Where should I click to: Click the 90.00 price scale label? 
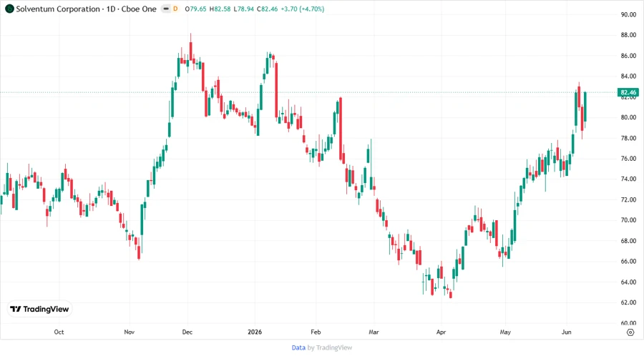coord(628,14)
